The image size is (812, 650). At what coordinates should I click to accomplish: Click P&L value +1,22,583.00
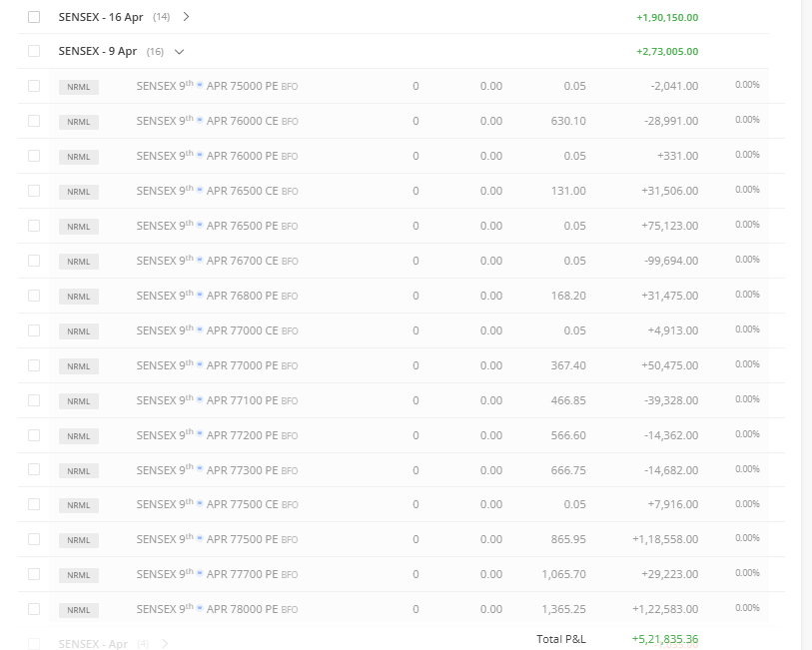click(665, 609)
